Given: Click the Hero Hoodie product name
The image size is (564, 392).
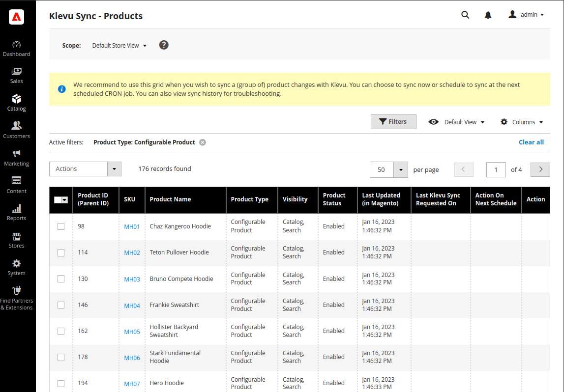Looking at the screenshot, I should click(167, 383).
